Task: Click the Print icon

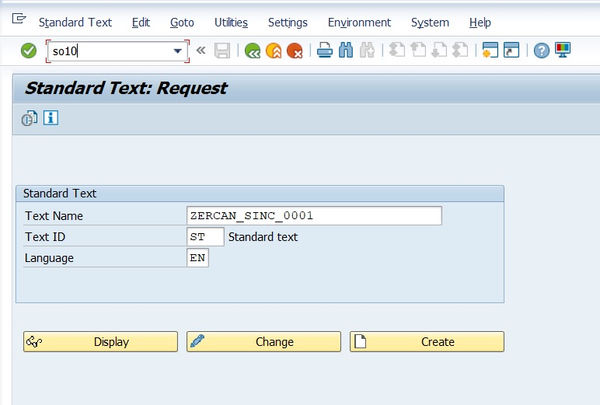Action: 325,51
